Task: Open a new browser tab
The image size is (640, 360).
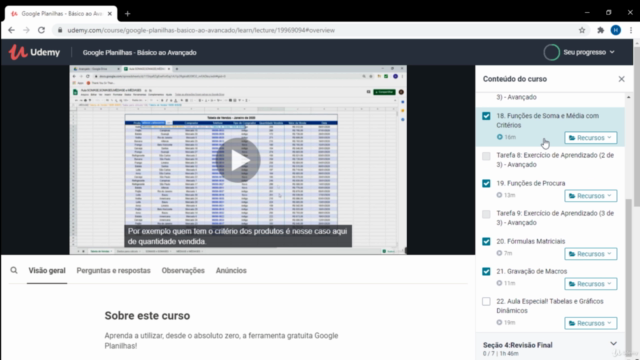Action: [127, 13]
